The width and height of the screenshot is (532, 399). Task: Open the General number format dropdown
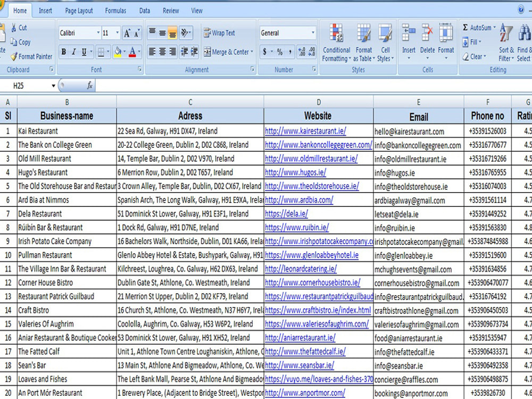click(313, 33)
